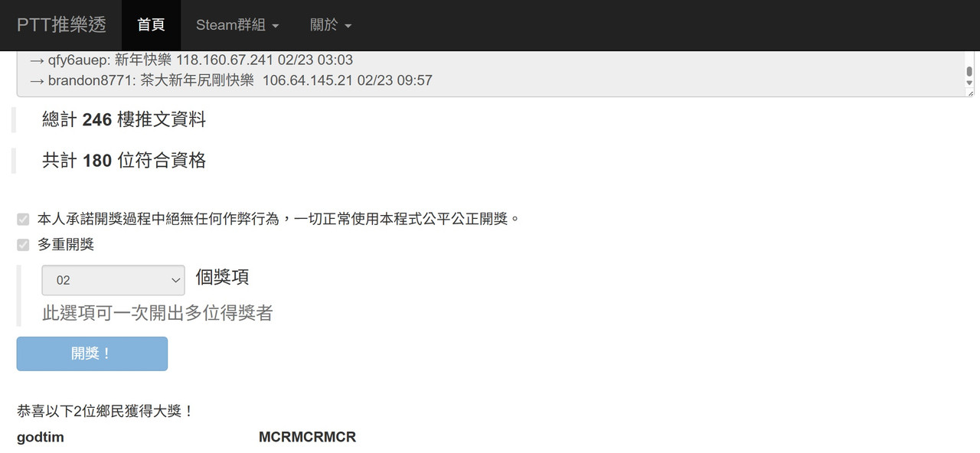Open the Steam群組 menu
The width and height of the screenshot is (980, 453).
[x=237, y=25]
